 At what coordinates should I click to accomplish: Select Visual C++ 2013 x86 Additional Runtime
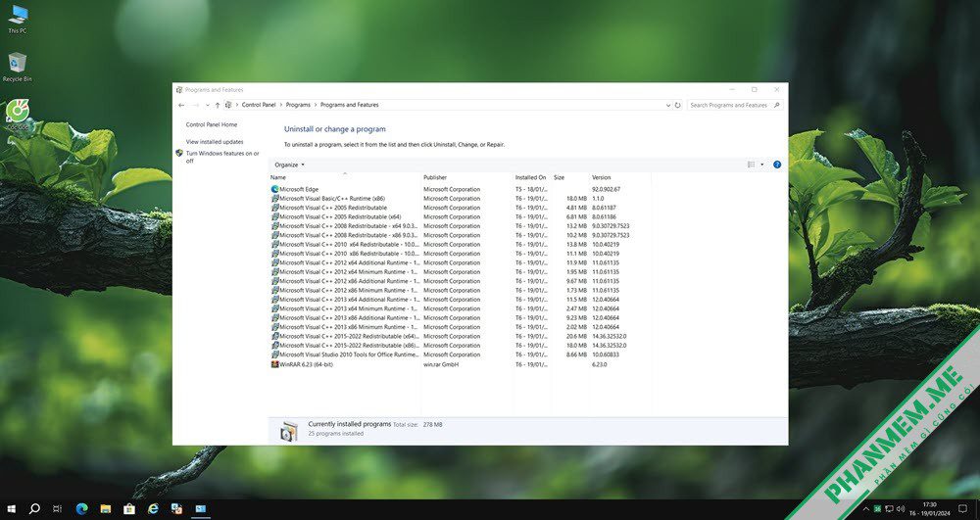coord(460,317)
